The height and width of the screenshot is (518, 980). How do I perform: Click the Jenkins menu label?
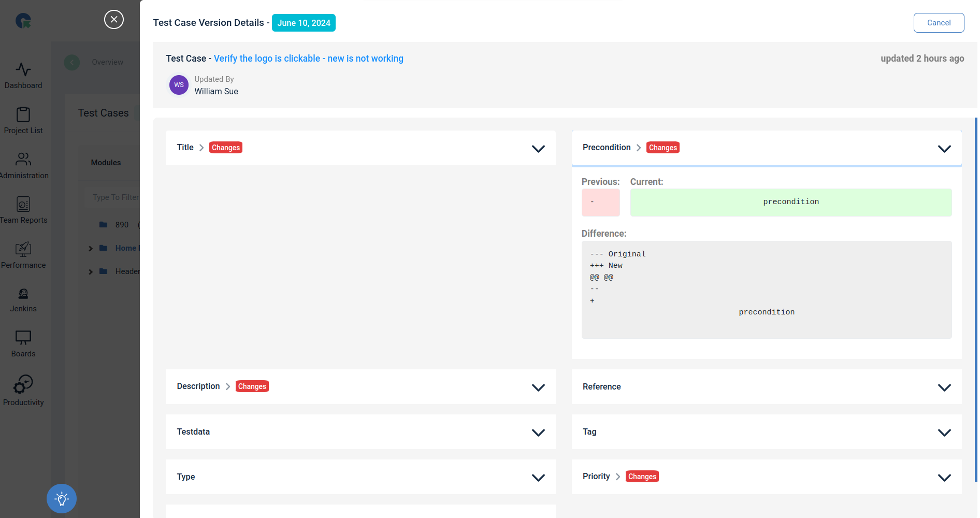23,309
